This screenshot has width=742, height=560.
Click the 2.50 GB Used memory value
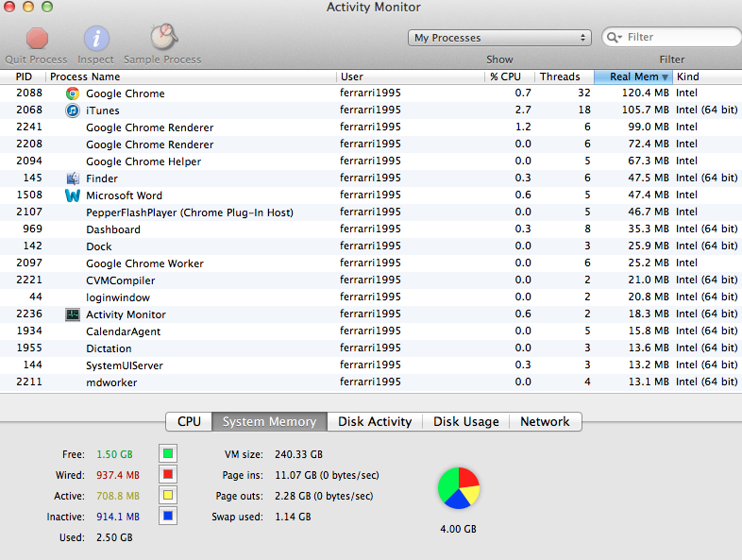coord(114,537)
